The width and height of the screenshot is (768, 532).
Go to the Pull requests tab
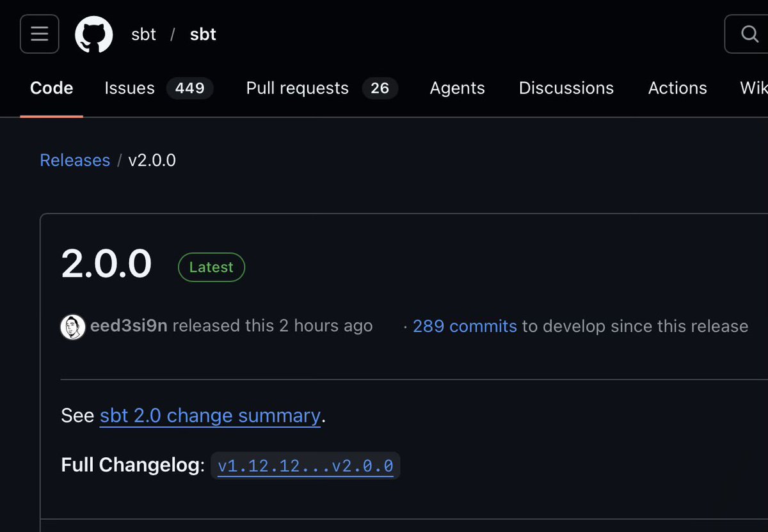tap(298, 88)
